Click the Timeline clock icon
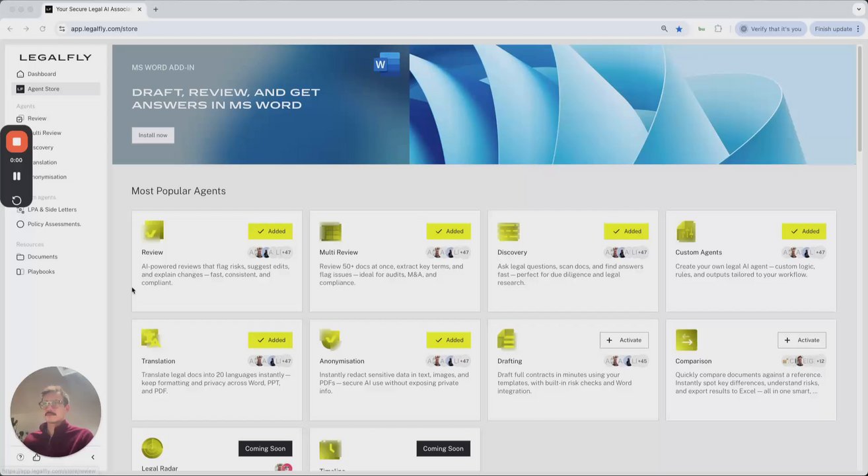Image resolution: width=868 pixels, height=476 pixels. tap(330, 450)
